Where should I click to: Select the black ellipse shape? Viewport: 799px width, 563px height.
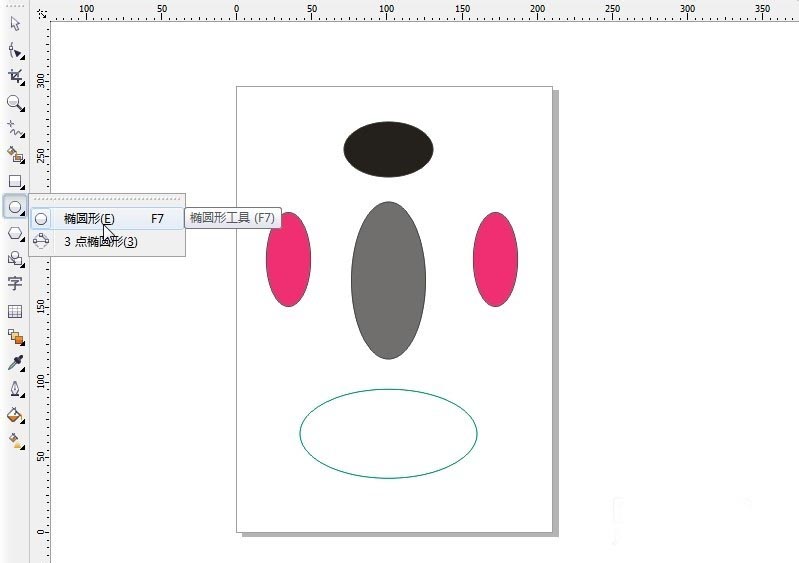(388, 149)
